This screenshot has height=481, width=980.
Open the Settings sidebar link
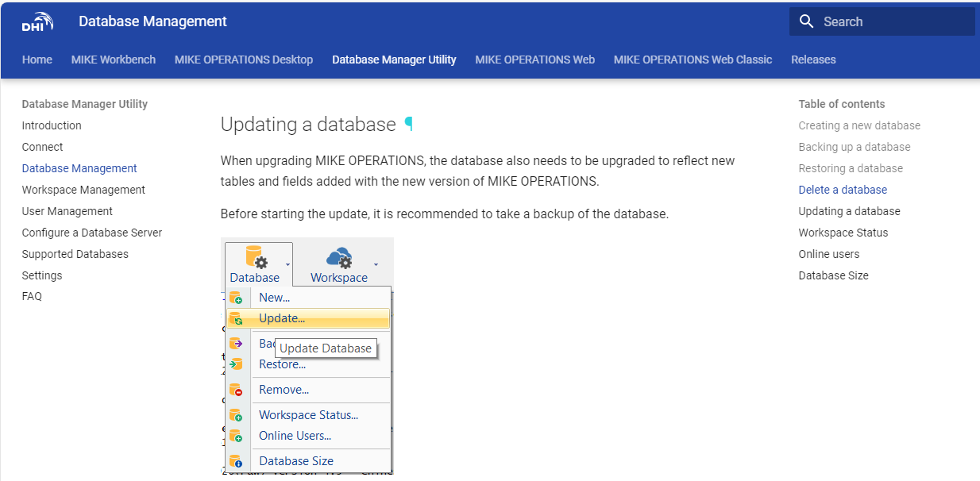click(42, 275)
